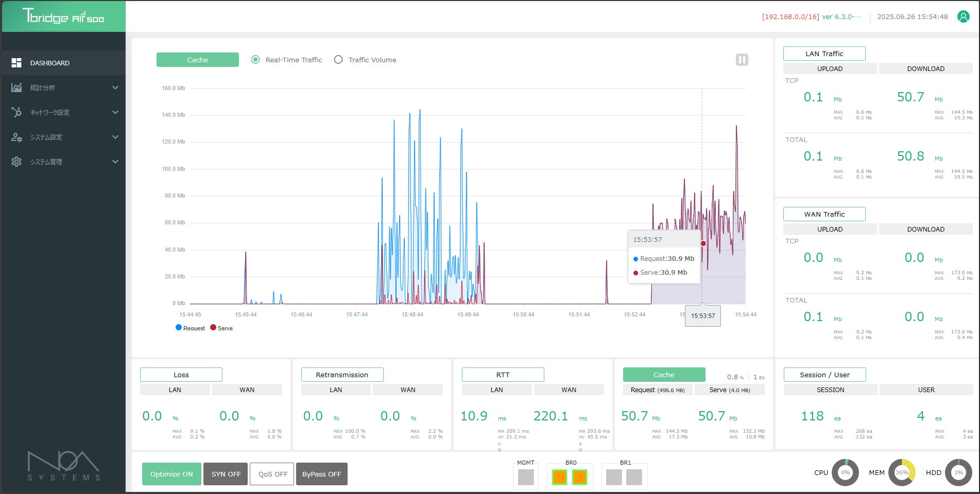The image size is (980, 494).
Task: Select the Traffic Volume radio button
Action: [x=338, y=60]
